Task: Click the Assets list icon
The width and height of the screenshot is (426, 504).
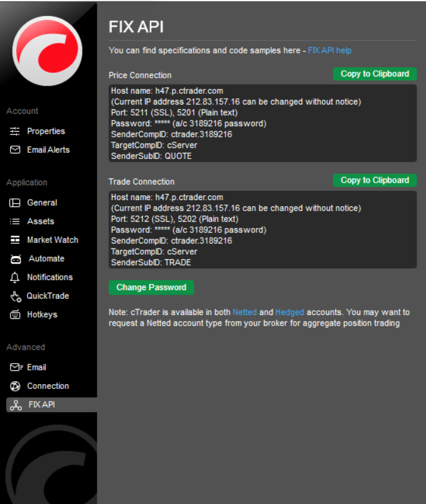Action: [x=15, y=221]
